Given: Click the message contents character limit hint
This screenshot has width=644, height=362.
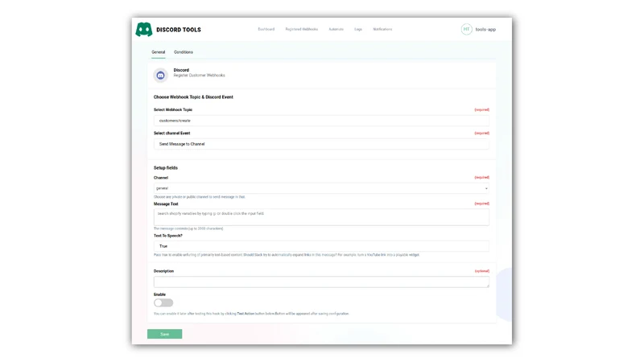Looking at the screenshot, I should pyautogui.click(x=188, y=228).
